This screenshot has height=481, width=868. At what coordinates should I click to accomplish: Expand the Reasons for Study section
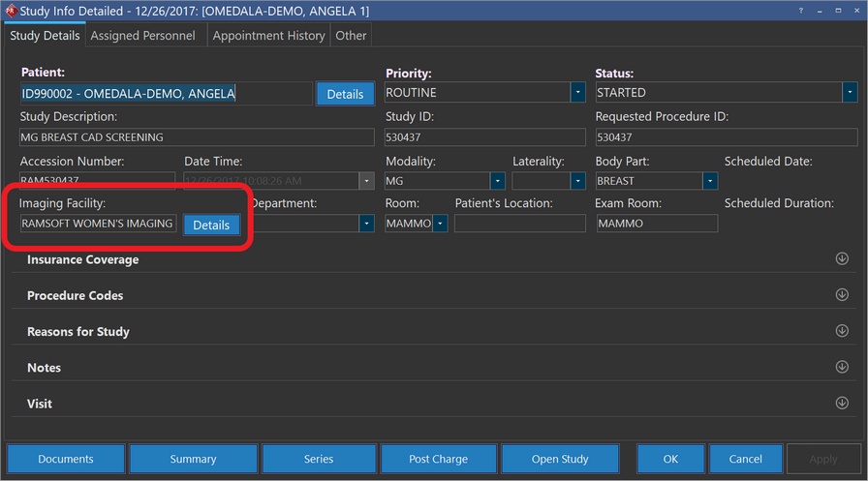tap(841, 331)
